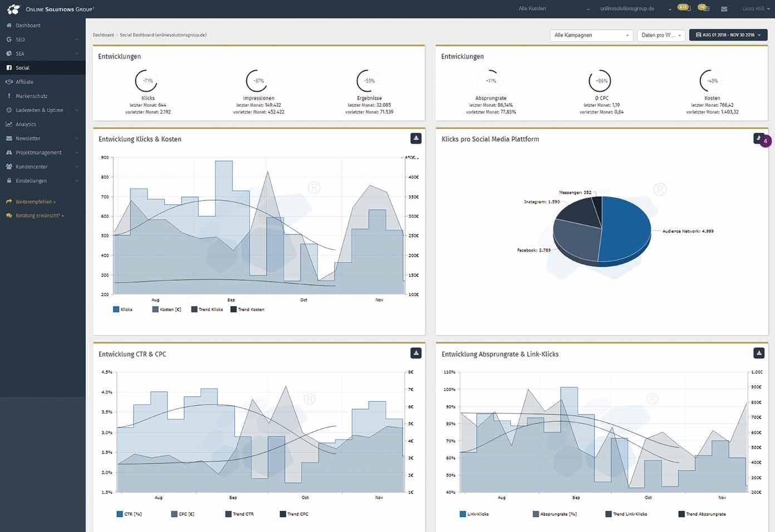The image size is (775, 532).
Task: Open Markenschutz in the sidebar
Action: pos(42,96)
